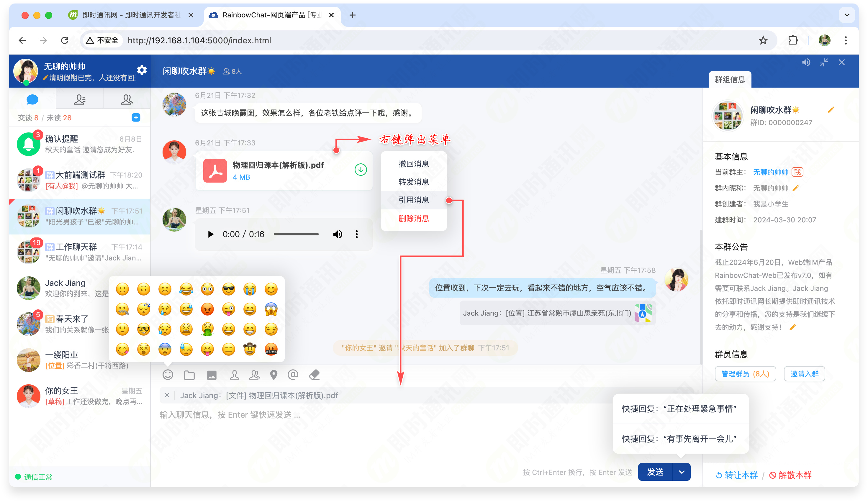Select the @ mention icon

(293, 375)
